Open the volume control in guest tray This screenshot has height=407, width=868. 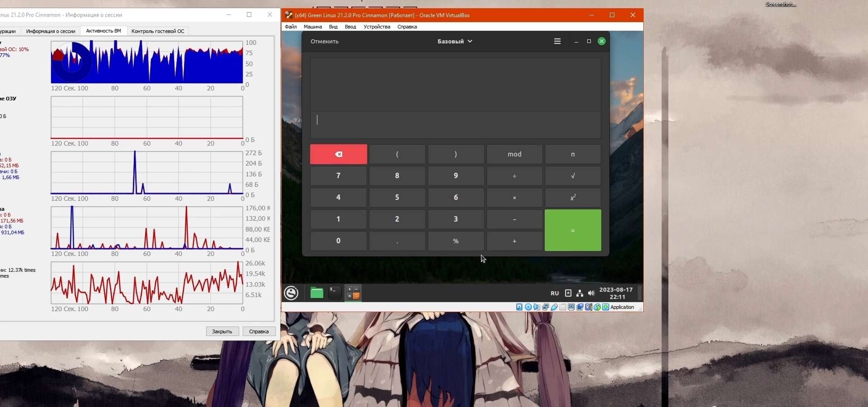pos(591,293)
